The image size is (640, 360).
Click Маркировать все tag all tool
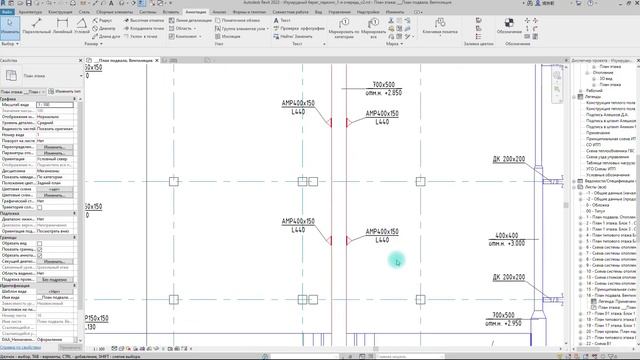pos(373,28)
